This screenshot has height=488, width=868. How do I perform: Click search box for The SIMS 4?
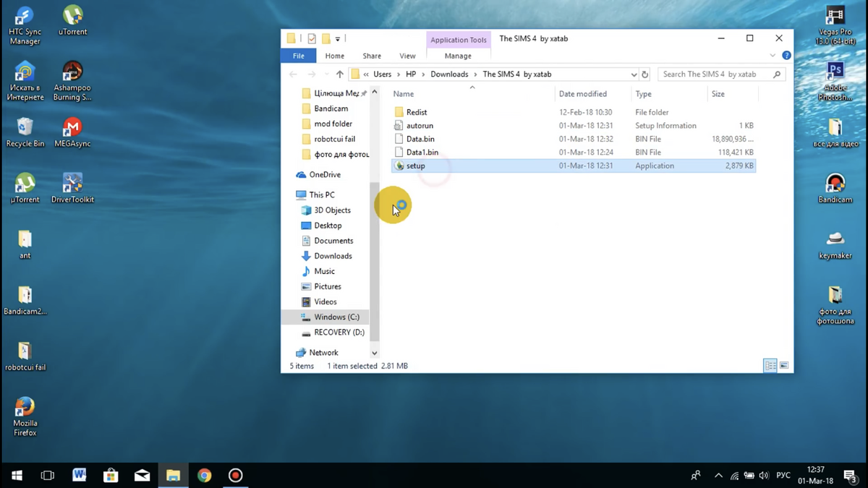pos(721,74)
